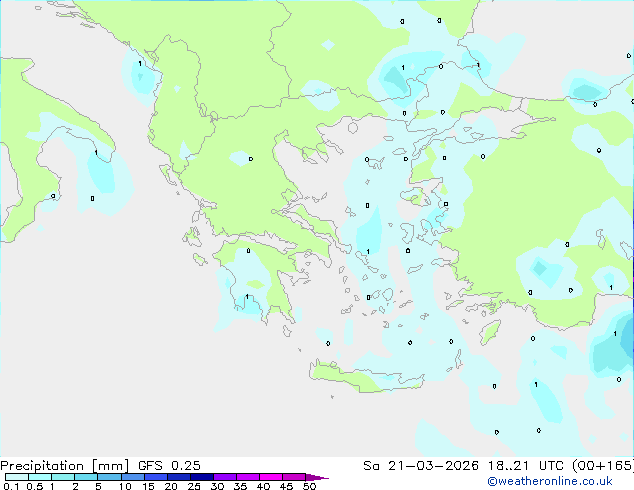Click the 0.1–0.5 mm palest cyan legend swatch
The image size is (634, 490).
click(x=17, y=477)
